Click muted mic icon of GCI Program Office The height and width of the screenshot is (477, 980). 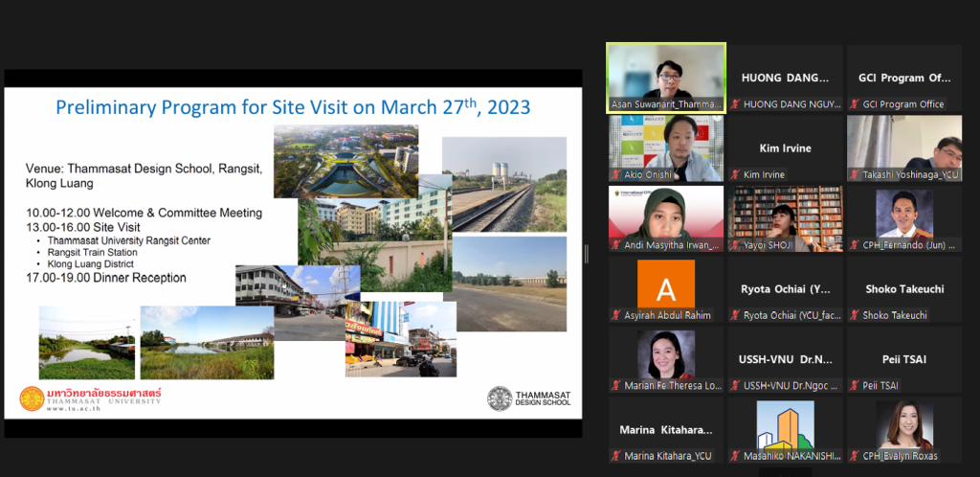click(854, 104)
